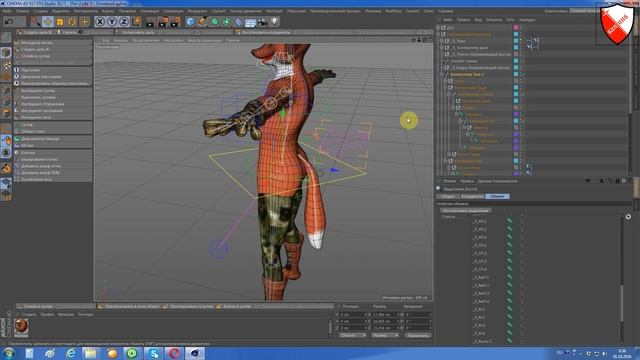
Task: Open the spline pen tool icon
Action: [202, 22]
